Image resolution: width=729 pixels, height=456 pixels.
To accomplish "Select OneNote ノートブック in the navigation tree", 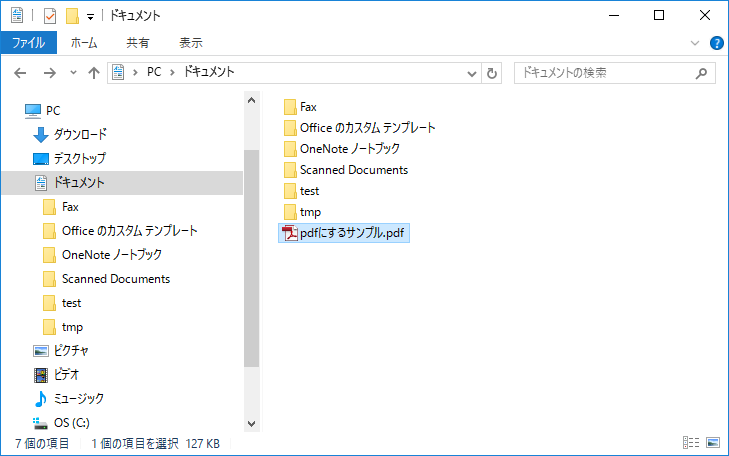I will click(112, 255).
